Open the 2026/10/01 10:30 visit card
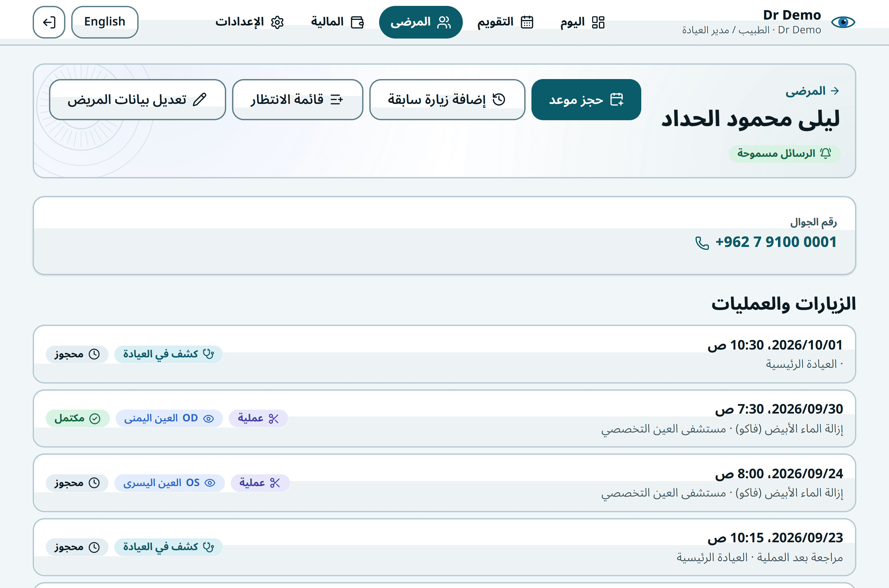The width and height of the screenshot is (889, 588). coord(444,354)
